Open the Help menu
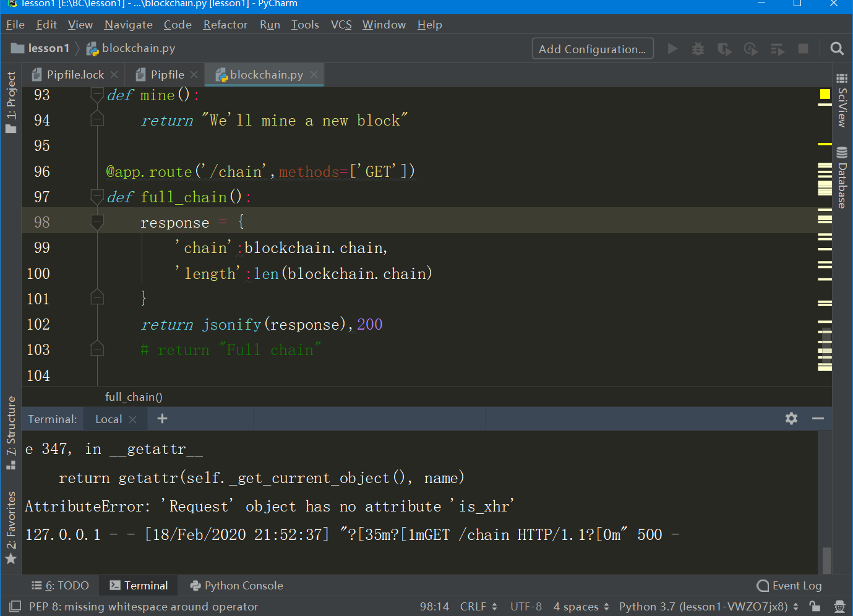 (430, 25)
